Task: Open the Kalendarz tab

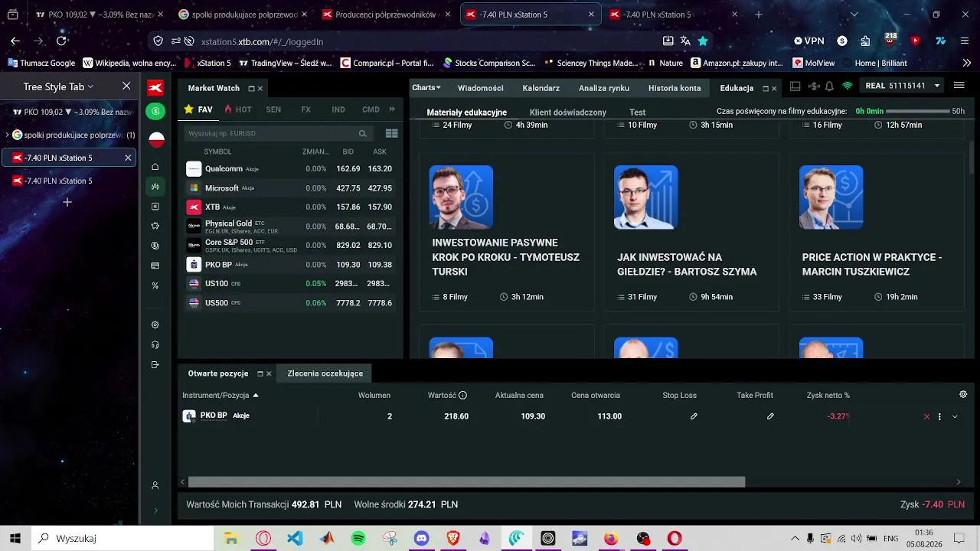Action: coord(541,88)
